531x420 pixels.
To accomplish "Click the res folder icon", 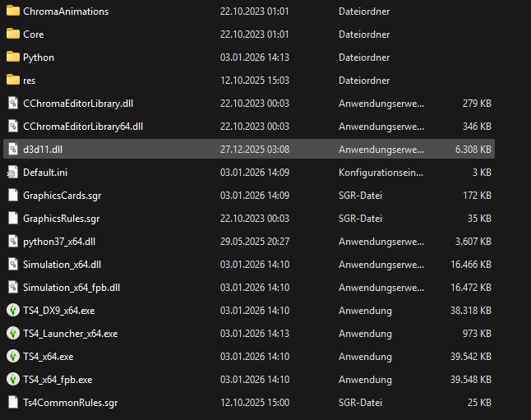I will 13,80.
